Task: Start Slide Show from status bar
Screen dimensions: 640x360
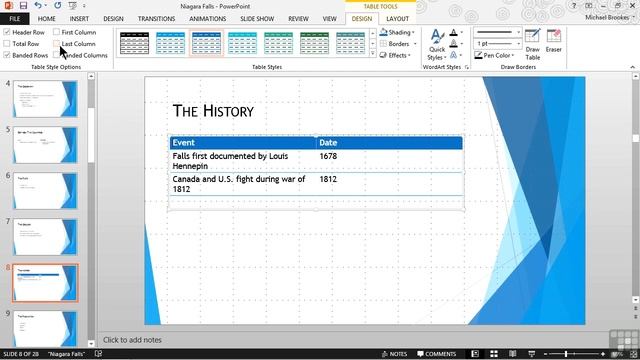Action: tap(531, 354)
